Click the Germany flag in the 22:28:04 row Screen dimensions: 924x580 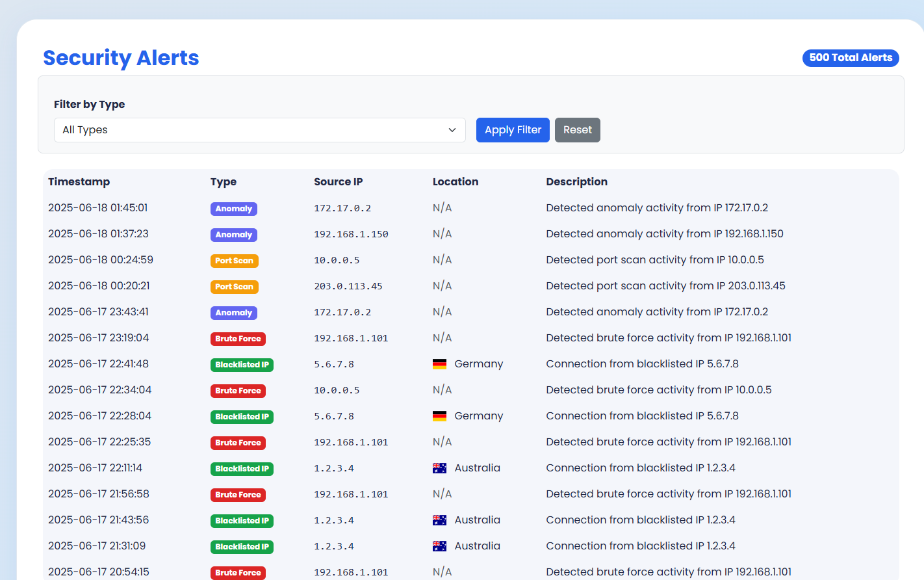point(440,416)
